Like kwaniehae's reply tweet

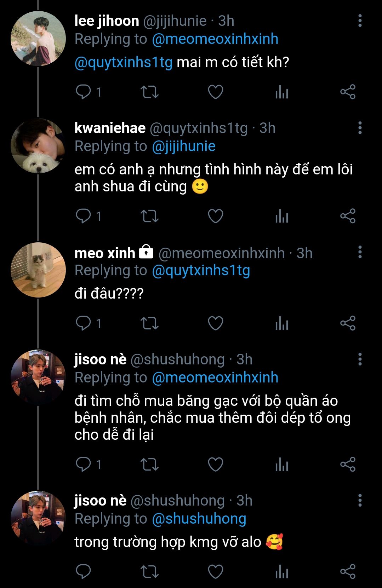pos(215,216)
